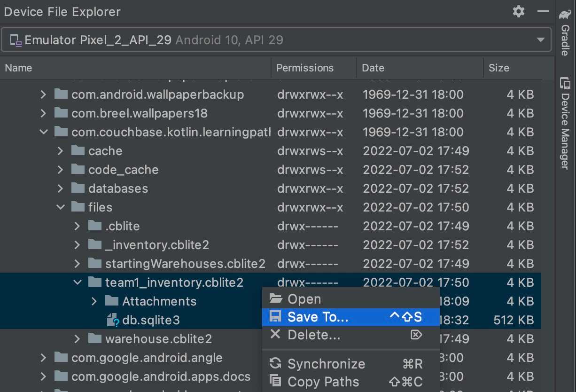Click date 2022-07-02 17:52 of databases
This screenshot has height=392, width=576.
coord(416,188)
